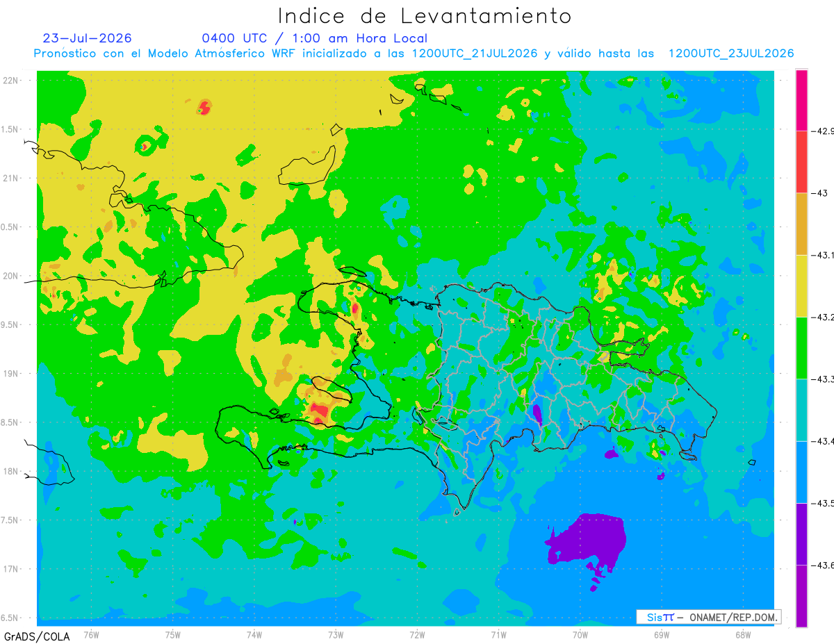Click the '75W' longitude label
The height and width of the screenshot is (644, 834).
pos(173,634)
